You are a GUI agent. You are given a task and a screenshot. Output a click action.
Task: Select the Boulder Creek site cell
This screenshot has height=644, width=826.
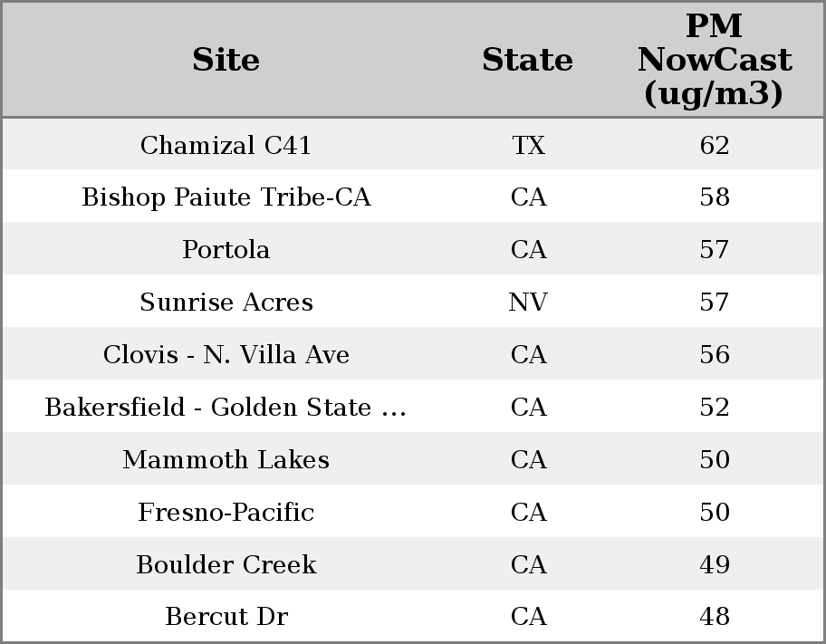[x=226, y=565]
